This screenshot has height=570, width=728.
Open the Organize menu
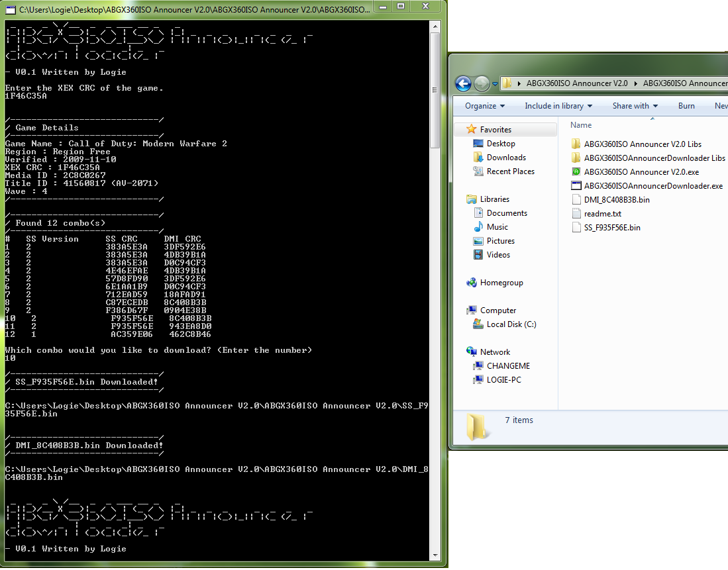point(485,106)
